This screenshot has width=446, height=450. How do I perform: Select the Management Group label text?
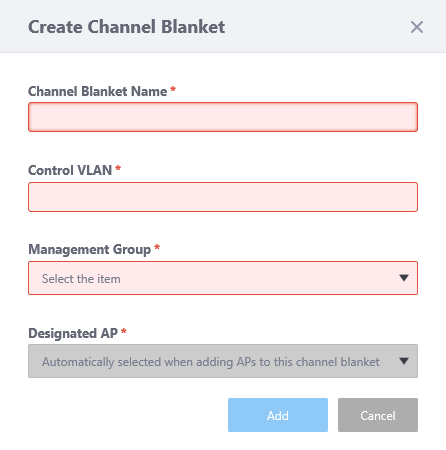coord(89,250)
